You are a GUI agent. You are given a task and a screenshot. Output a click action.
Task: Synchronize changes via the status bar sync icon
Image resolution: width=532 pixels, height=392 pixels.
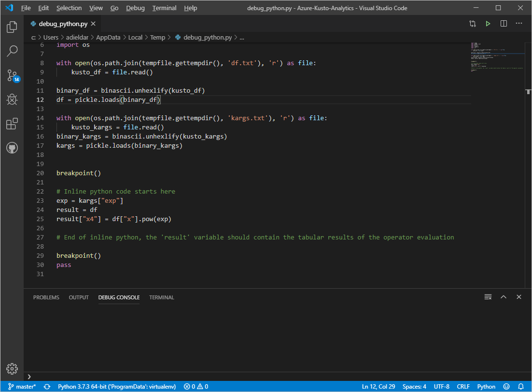pos(46,386)
